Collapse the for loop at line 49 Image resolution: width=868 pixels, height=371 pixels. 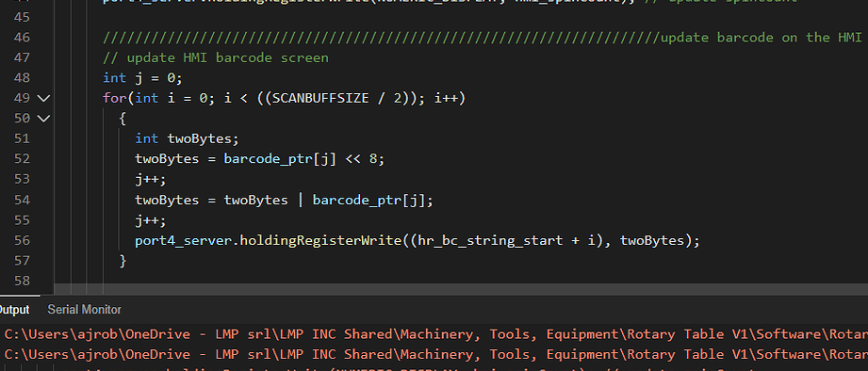click(43, 99)
